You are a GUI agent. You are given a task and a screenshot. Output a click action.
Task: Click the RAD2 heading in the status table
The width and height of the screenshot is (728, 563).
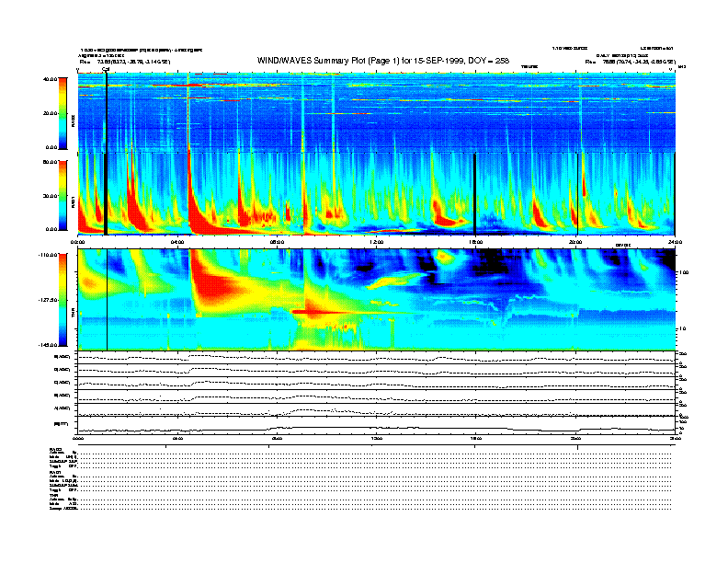coord(55,450)
